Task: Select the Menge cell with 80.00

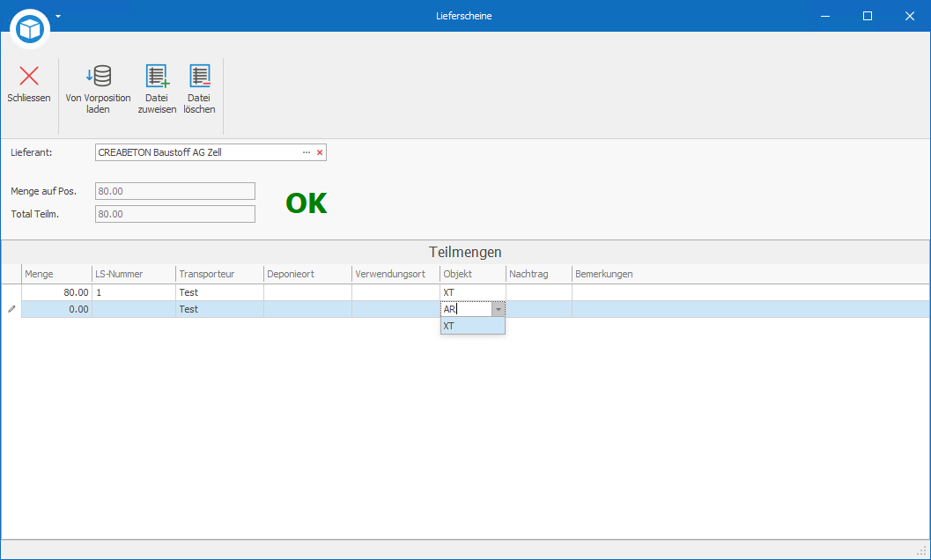Action: (56, 293)
